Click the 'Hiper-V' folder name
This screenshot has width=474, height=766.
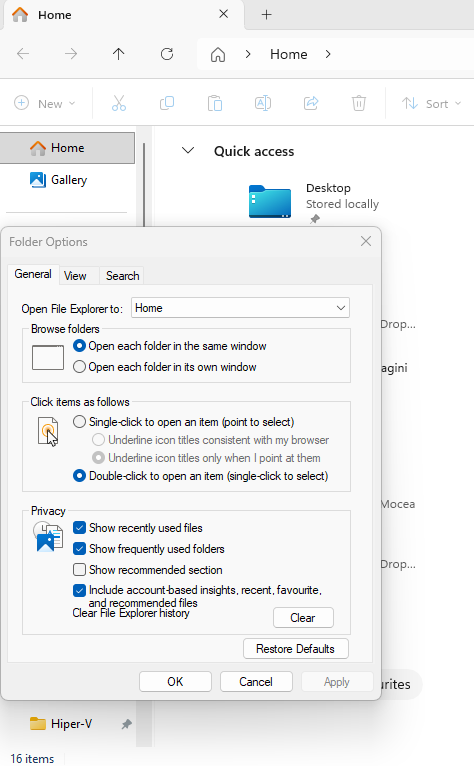[x=71, y=723]
